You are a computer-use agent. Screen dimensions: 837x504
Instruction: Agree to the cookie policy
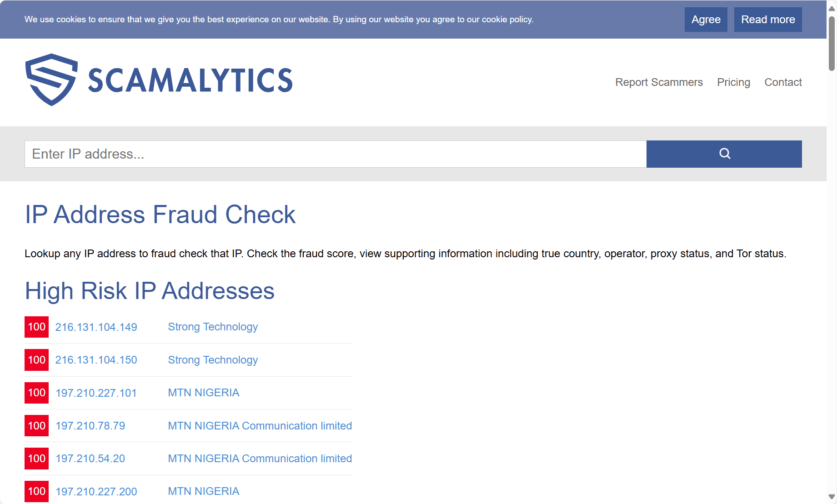tap(706, 20)
